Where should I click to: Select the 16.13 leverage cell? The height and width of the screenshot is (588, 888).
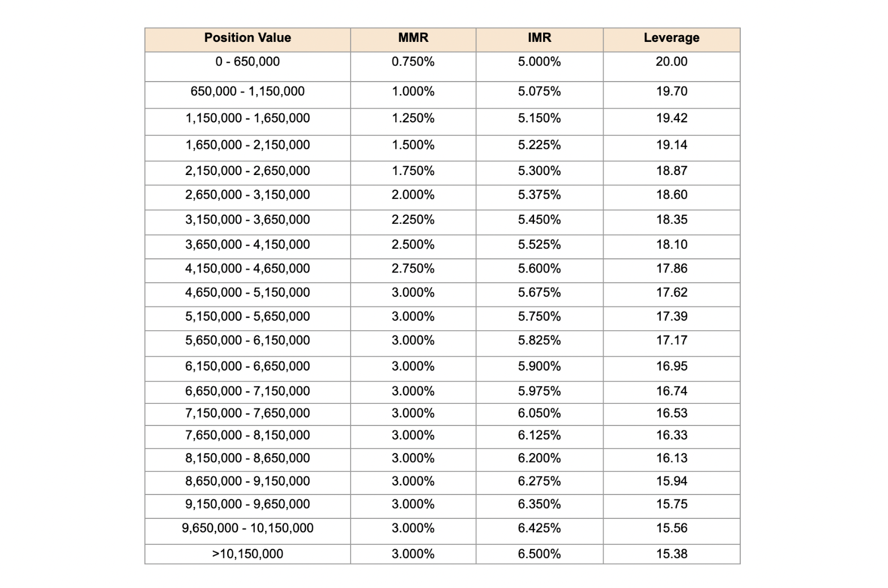tap(671, 458)
